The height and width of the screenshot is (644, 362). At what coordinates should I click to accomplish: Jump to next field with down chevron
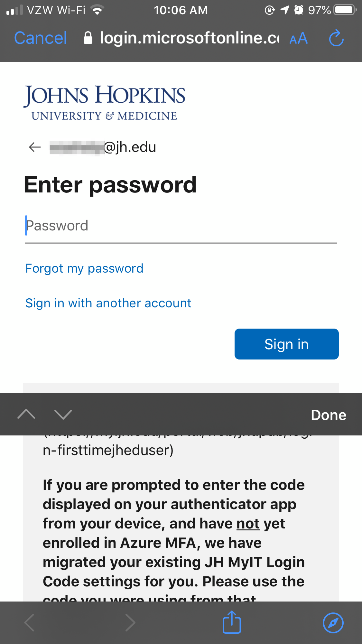(x=63, y=414)
